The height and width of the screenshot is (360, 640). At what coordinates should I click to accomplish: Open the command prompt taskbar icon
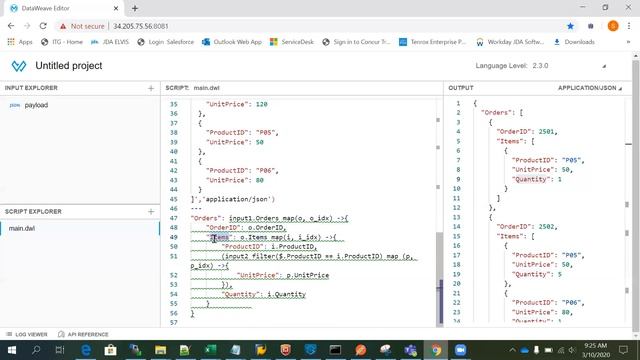[x=336, y=350]
